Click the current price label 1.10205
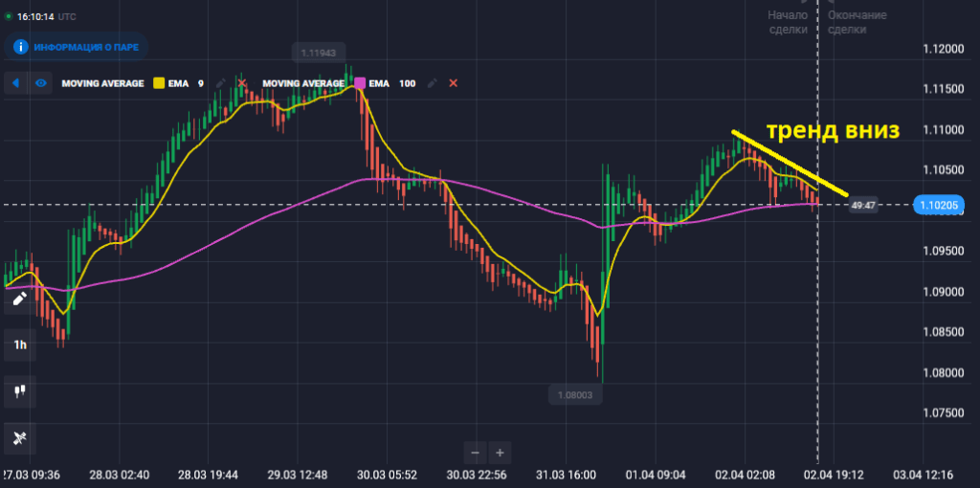980x488 pixels. [x=936, y=205]
